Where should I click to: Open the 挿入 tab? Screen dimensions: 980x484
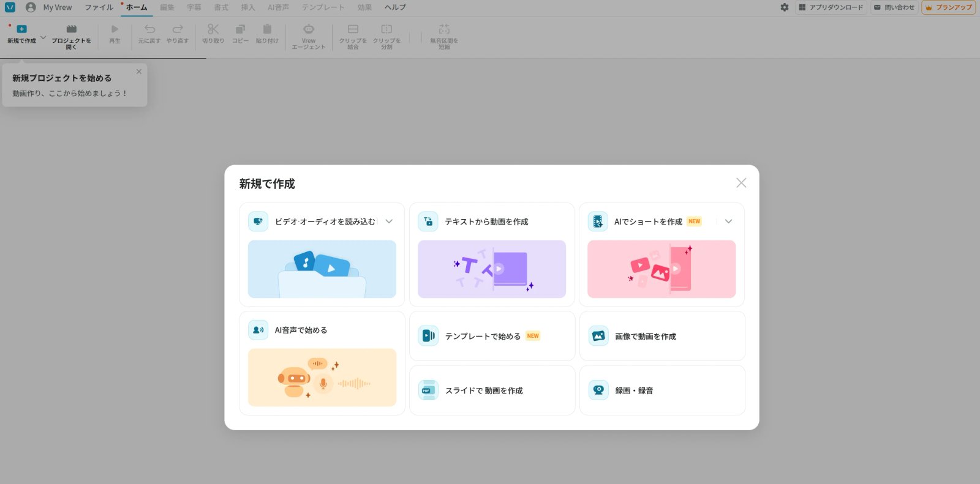248,7
